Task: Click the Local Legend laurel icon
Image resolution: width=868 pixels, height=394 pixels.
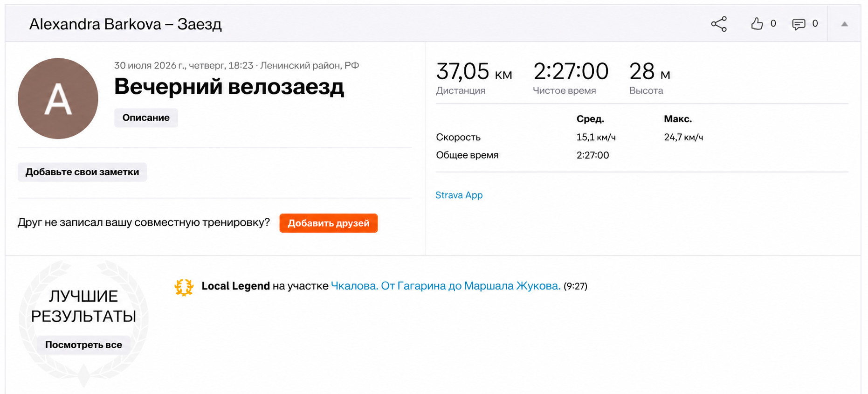Action: coord(184,287)
